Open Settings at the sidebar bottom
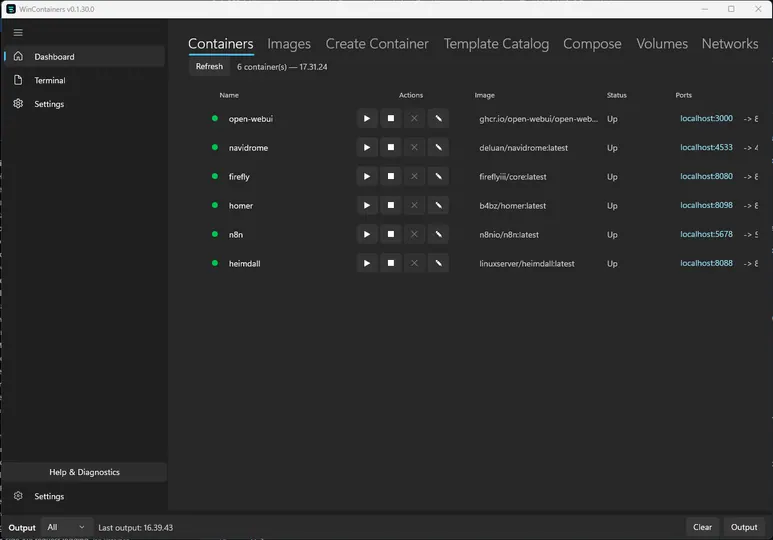This screenshot has height=540, width=773. tap(85, 496)
